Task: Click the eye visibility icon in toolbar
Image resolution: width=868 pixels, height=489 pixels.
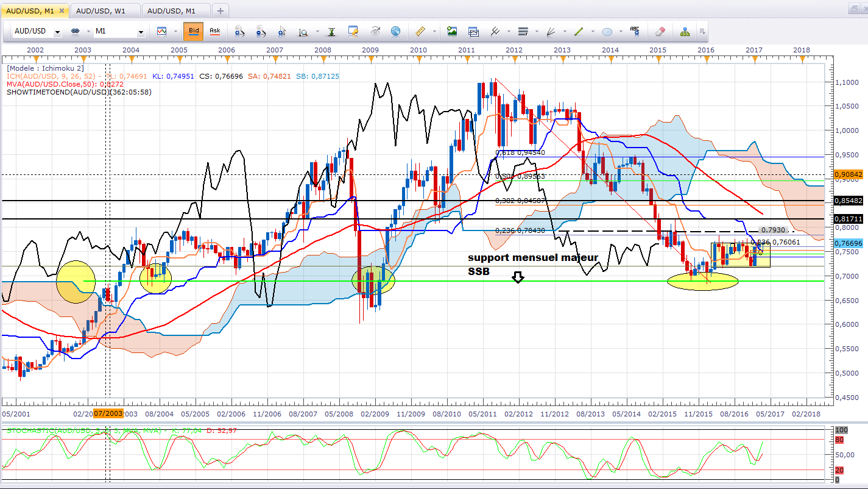Action: pyautogui.click(x=375, y=31)
